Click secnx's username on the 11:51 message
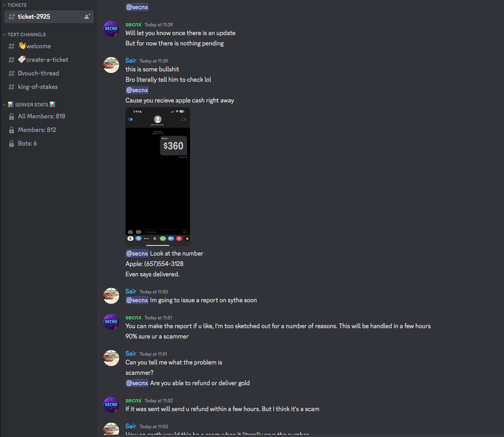Viewport: 504px width, 437px height. click(x=133, y=317)
